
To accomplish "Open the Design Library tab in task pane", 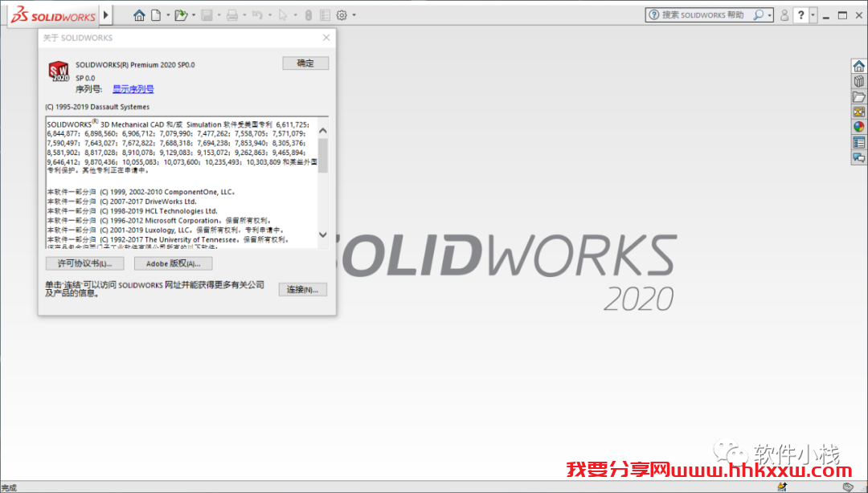I will pyautogui.click(x=858, y=81).
